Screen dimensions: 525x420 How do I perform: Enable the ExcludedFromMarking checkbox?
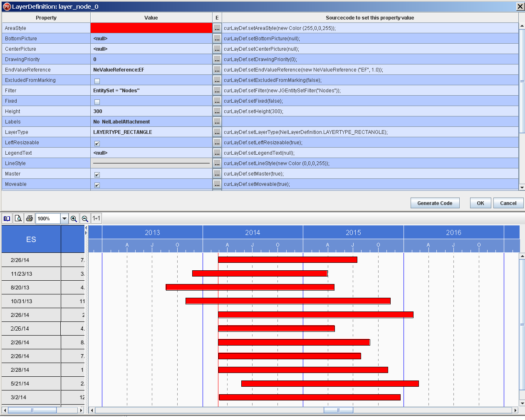point(97,81)
